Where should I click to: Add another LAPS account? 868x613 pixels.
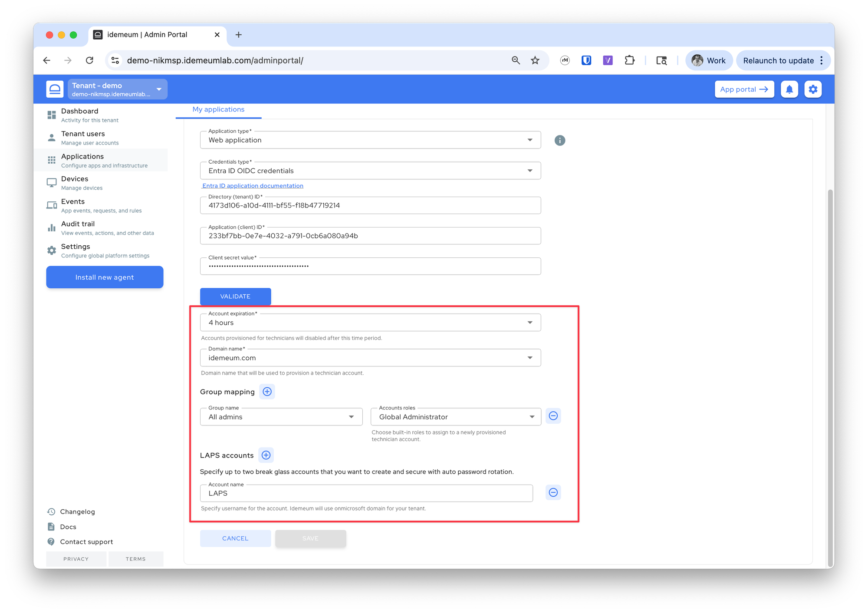[266, 455]
